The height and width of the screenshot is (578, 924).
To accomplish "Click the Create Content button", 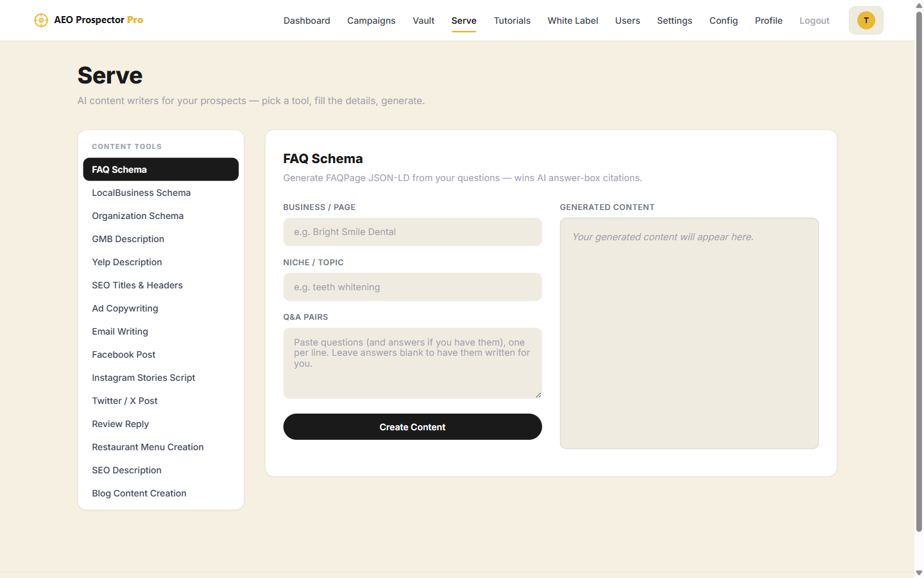I will click(413, 427).
